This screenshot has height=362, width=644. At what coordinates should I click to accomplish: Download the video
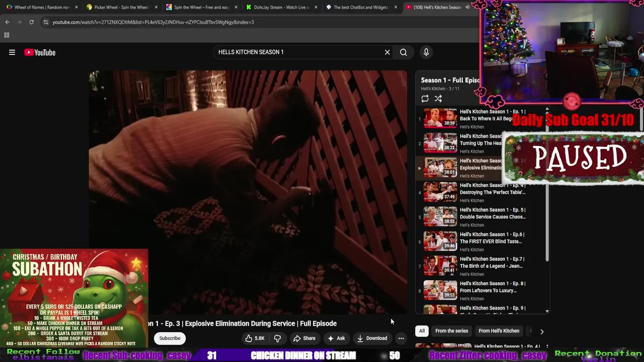[x=372, y=338]
